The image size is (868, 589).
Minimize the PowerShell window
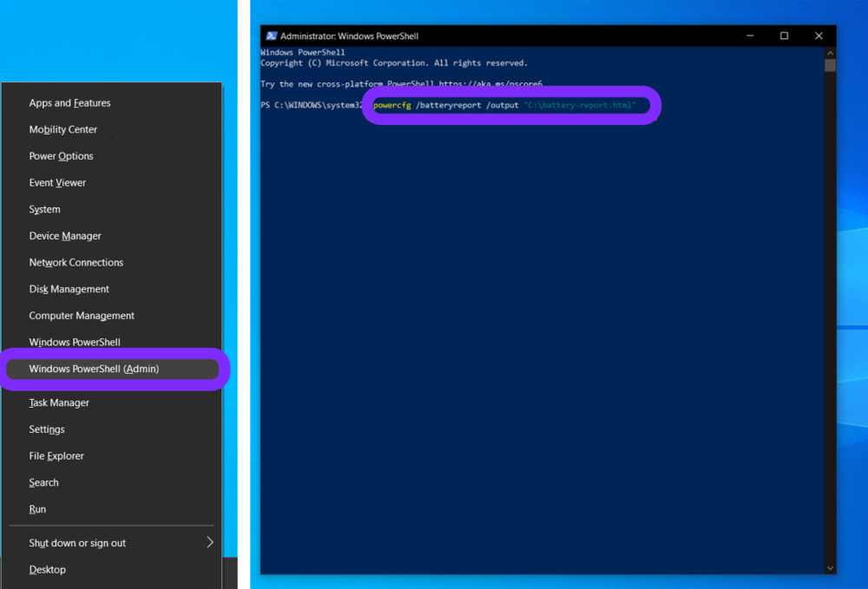click(x=750, y=36)
